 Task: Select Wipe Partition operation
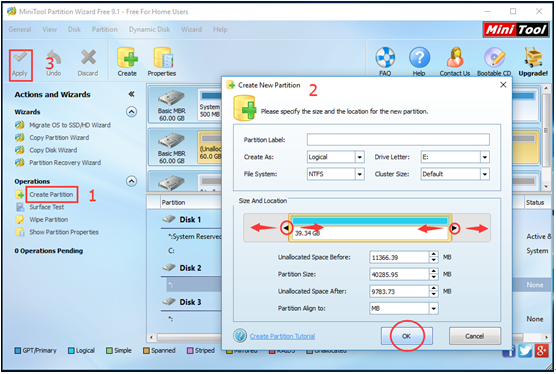tap(49, 220)
